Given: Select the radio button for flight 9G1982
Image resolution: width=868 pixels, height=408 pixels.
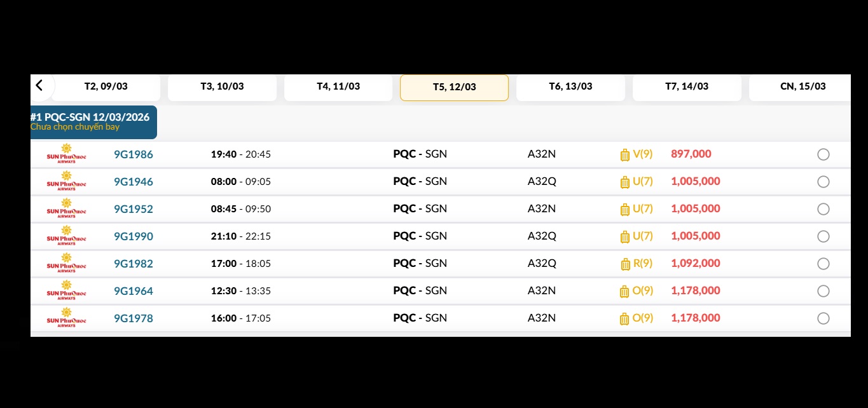Looking at the screenshot, I should pos(823,264).
